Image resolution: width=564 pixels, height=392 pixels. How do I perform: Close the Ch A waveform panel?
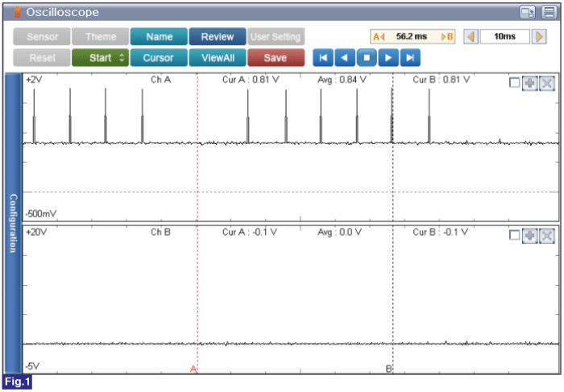(547, 84)
